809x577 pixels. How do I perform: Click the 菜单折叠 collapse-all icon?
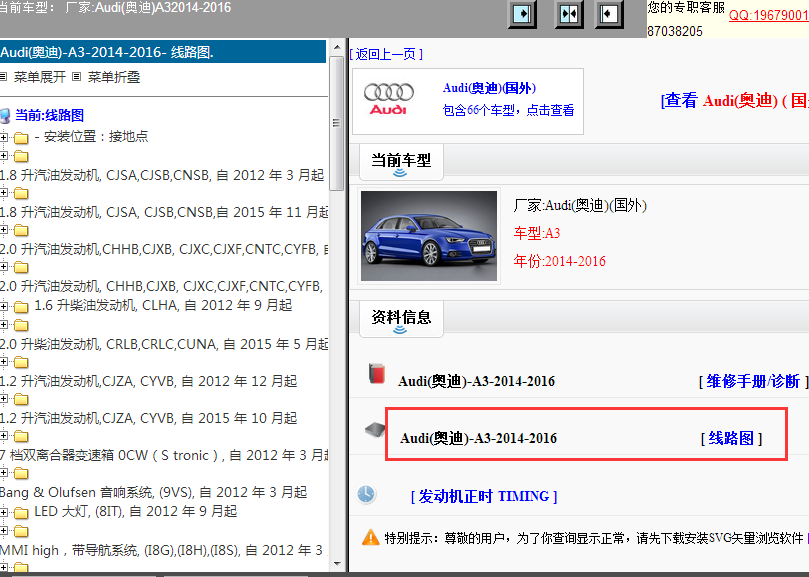[x=77, y=77]
